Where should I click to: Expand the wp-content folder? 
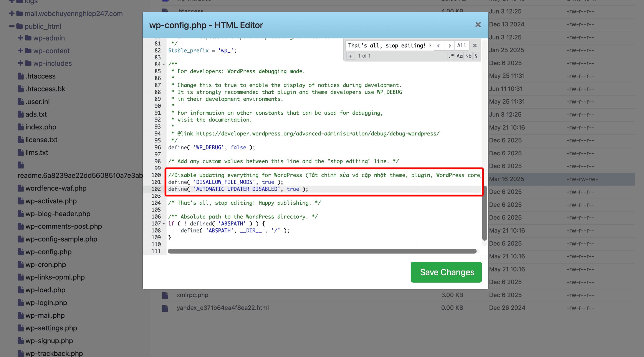pyautogui.click(x=20, y=51)
